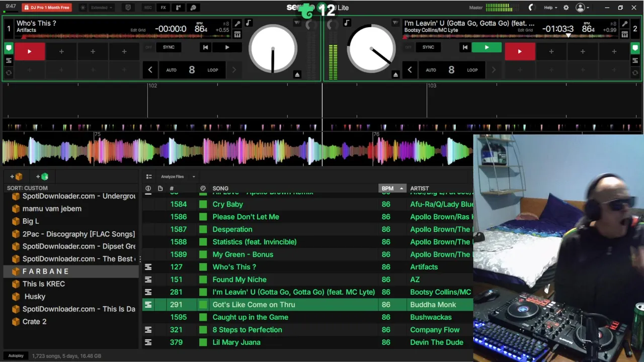
Task: Jump to start on deck 2
Action: (x=465, y=47)
